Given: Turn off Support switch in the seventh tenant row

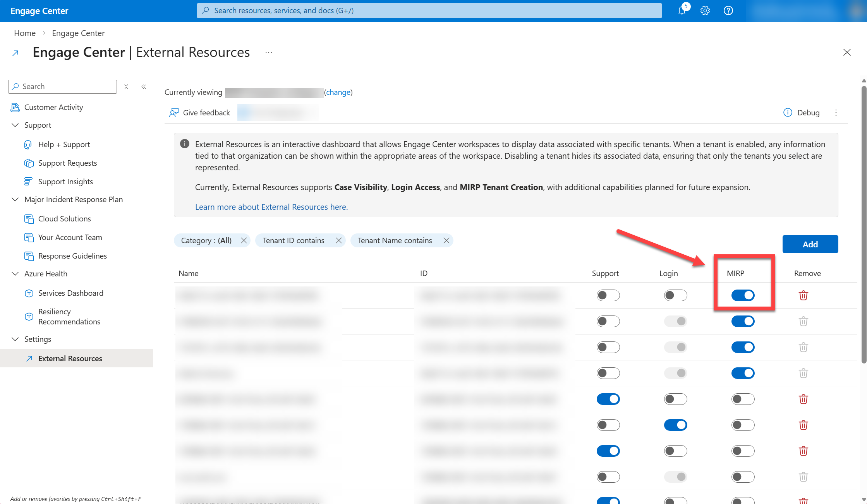Looking at the screenshot, I should point(608,451).
